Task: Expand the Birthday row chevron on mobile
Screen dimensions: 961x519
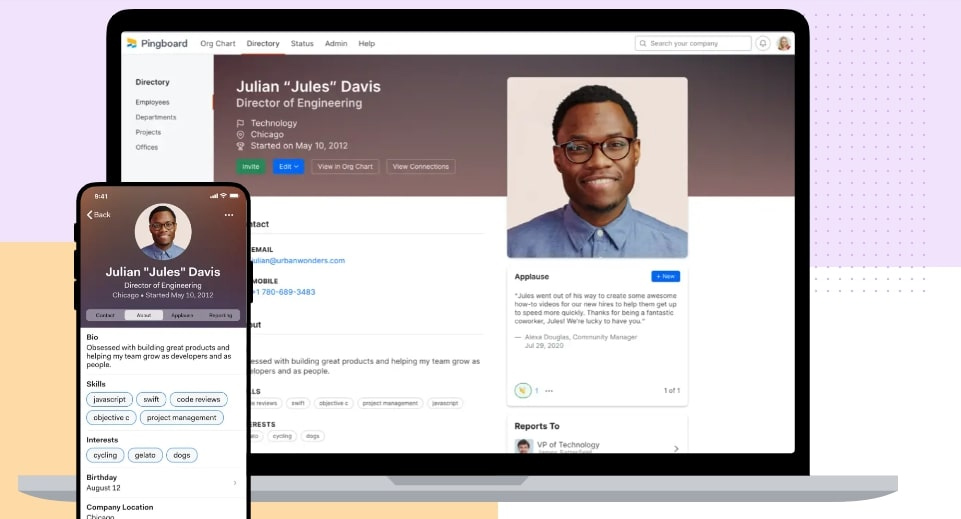Action: pos(235,483)
